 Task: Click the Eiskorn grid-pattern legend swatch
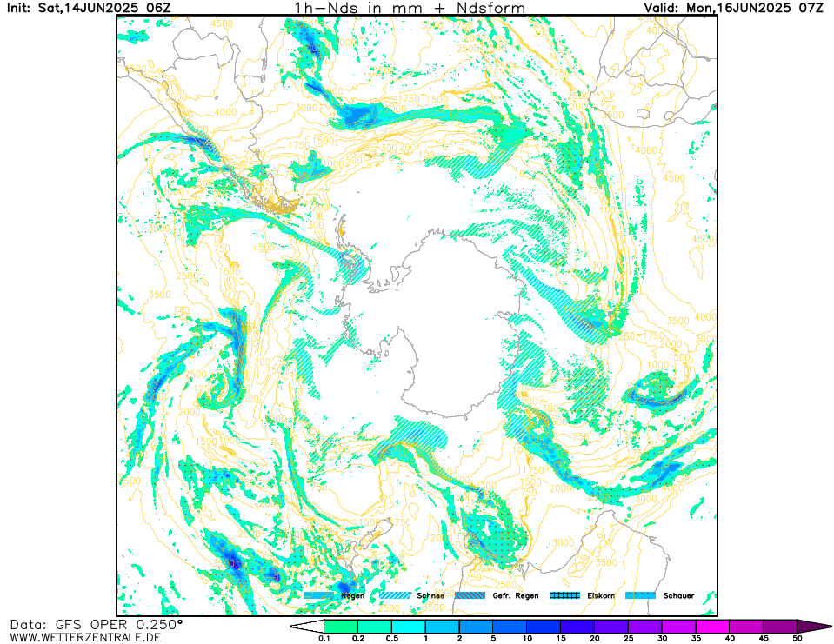pyautogui.click(x=565, y=595)
